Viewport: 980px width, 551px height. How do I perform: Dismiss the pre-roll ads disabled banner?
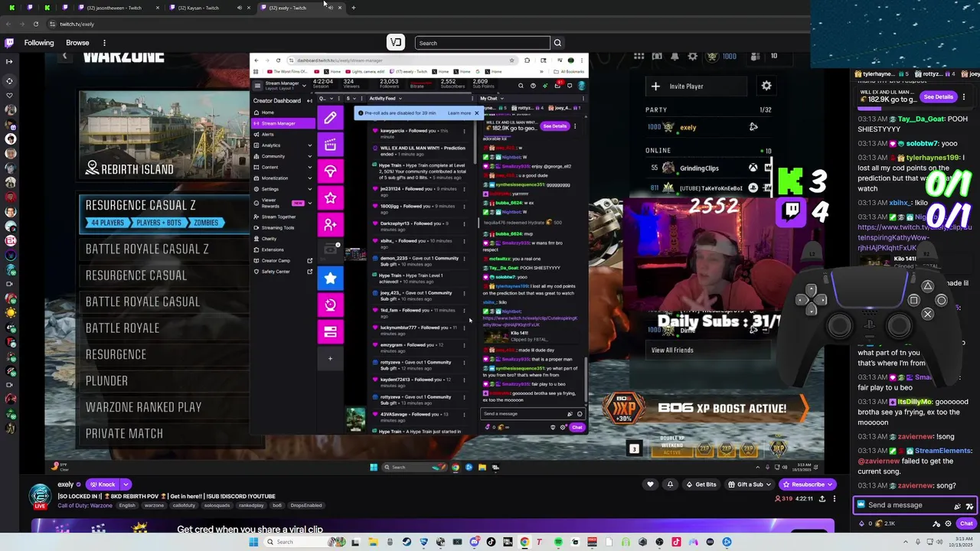[476, 113]
